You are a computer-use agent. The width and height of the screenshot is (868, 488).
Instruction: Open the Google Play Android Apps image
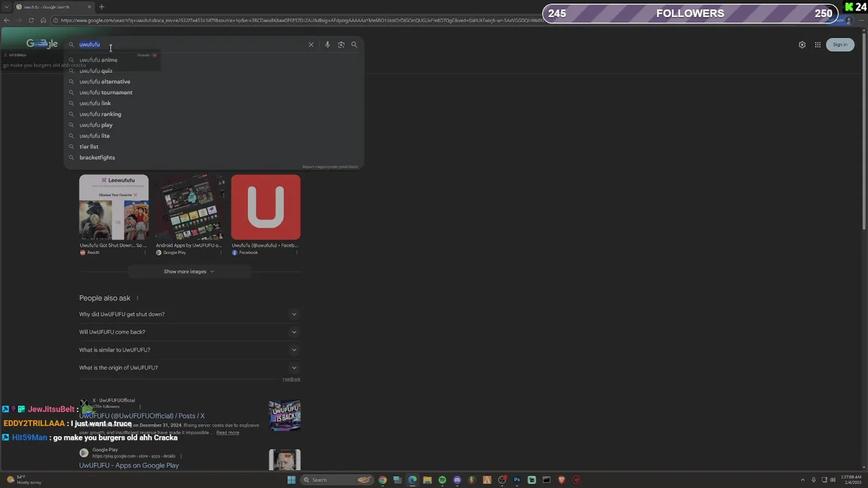pos(190,207)
